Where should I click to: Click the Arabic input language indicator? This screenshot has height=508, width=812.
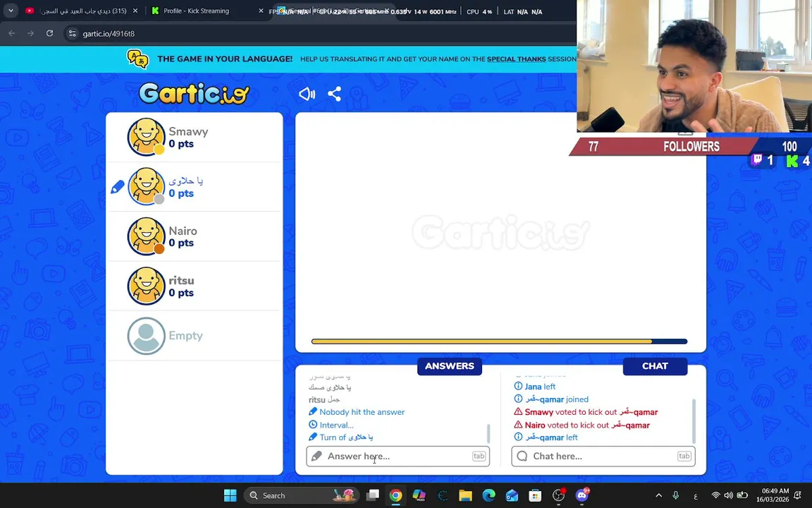(696, 496)
